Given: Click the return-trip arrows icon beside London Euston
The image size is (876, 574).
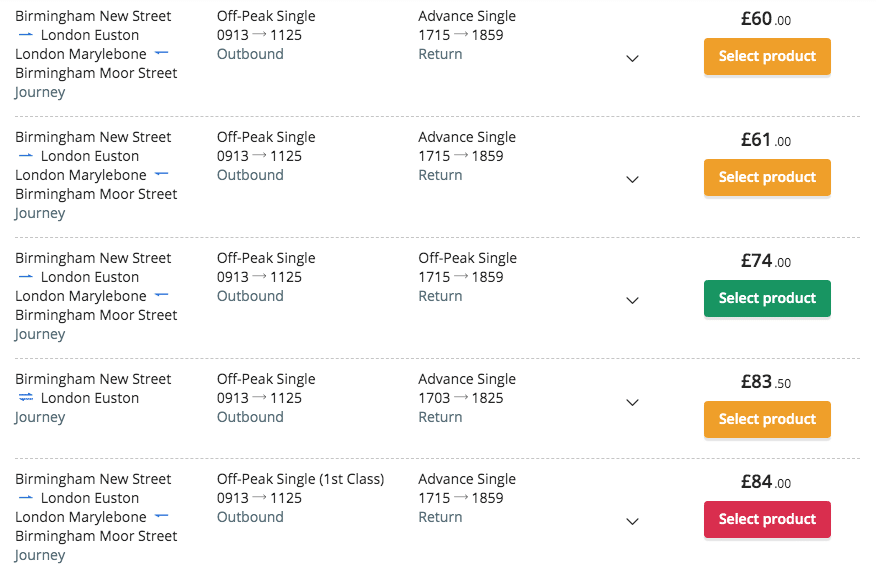Looking at the screenshot, I should coord(26,397).
